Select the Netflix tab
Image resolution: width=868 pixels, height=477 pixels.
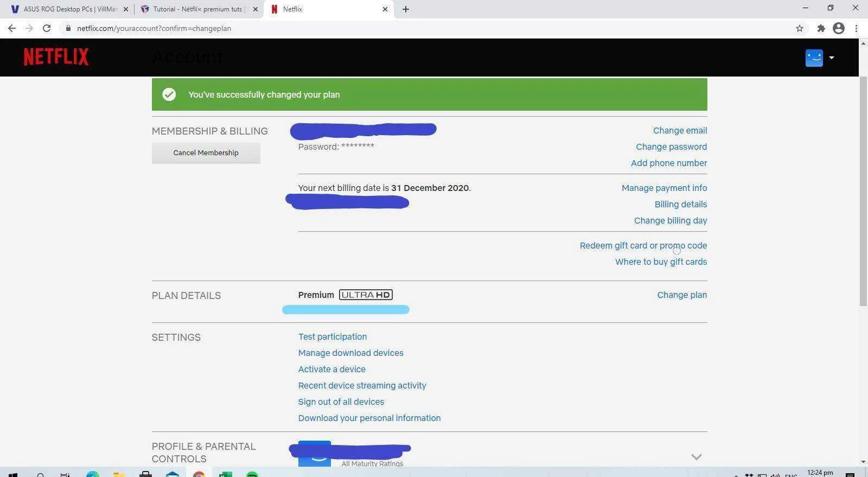point(329,9)
